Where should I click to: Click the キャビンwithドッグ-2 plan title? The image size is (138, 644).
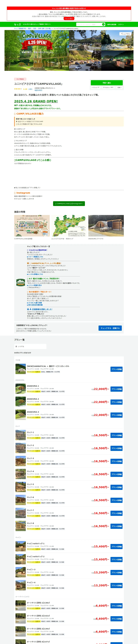pos(36,557)
